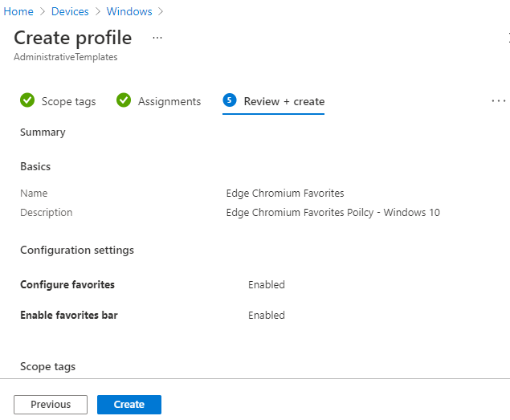Image resolution: width=510 pixels, height=420 pixels.
Task: Click Enabled value for Configure favorites
Action: tap(267, 284)
